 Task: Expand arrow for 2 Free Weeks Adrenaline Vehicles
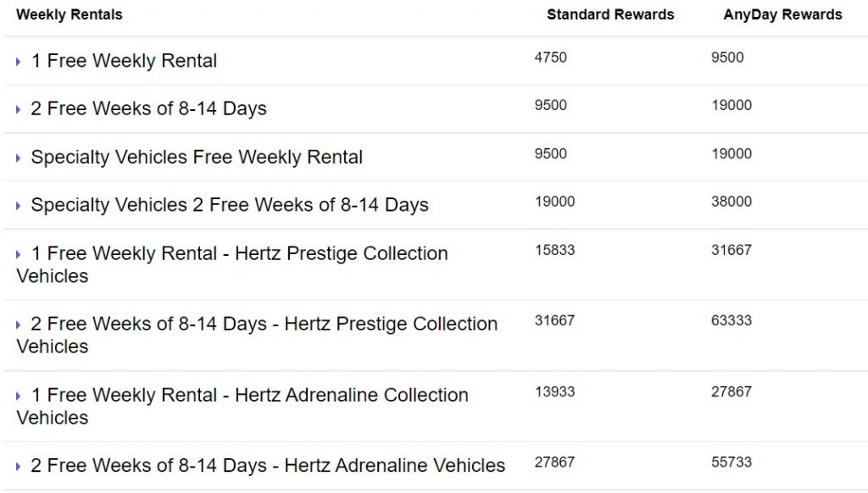click(18, 467)
